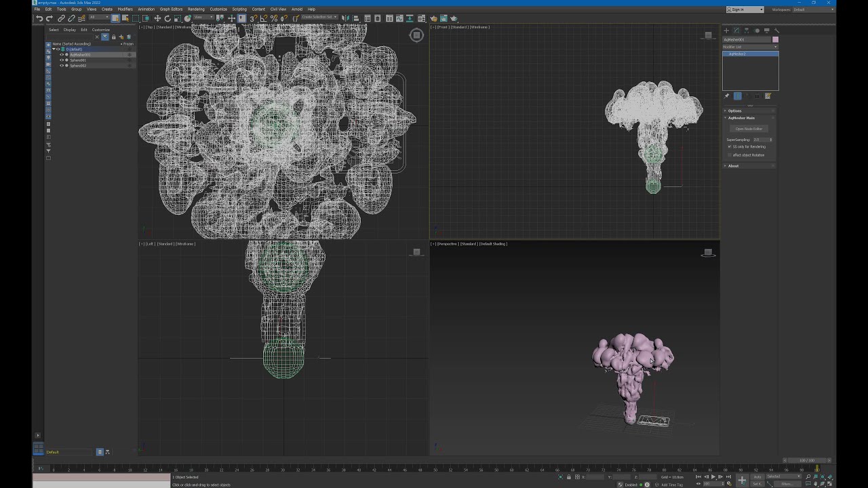Screen dimensions: 868x488
Task: Open the Modifiers menu
Action: [x=125, y=9]
